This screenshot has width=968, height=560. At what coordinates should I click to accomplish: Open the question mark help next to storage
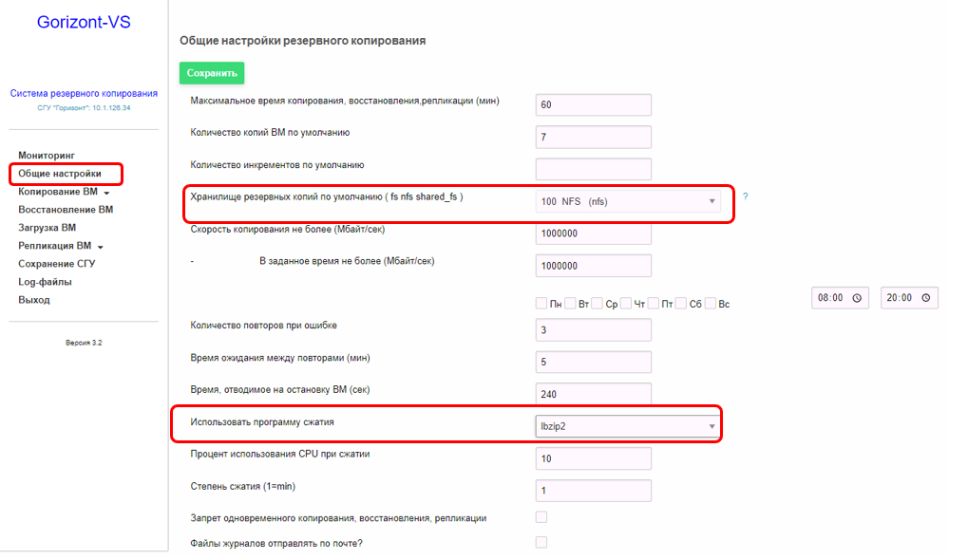(x=745, y=196)
